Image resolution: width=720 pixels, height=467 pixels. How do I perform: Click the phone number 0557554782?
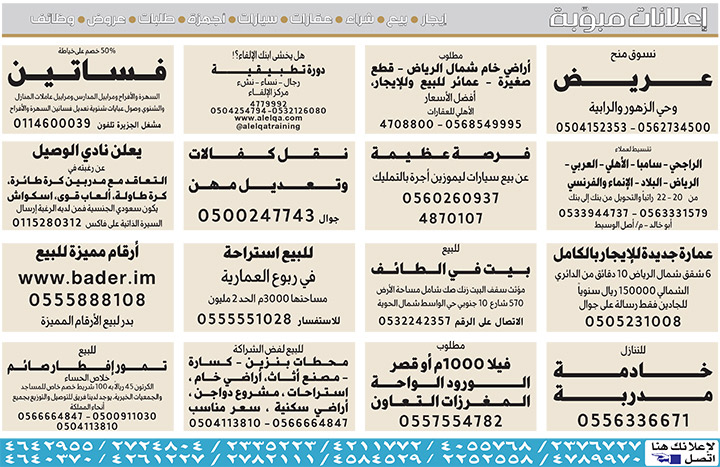click(x=450, y=421)
